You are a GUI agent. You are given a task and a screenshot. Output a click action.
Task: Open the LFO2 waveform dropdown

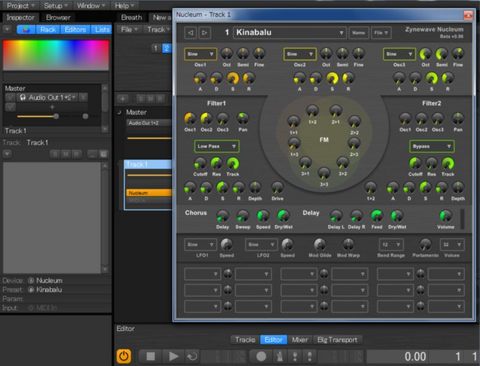click(x=261, y=245)
